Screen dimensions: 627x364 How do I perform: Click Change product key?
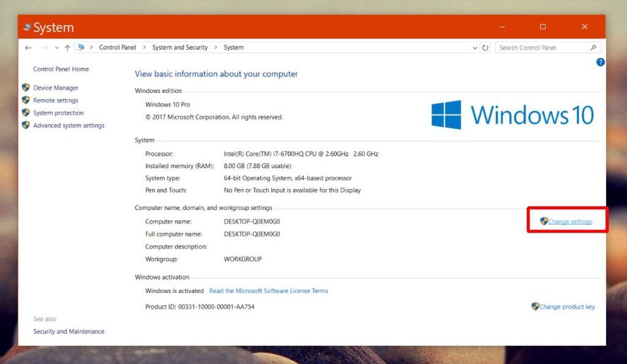point(566,306)
